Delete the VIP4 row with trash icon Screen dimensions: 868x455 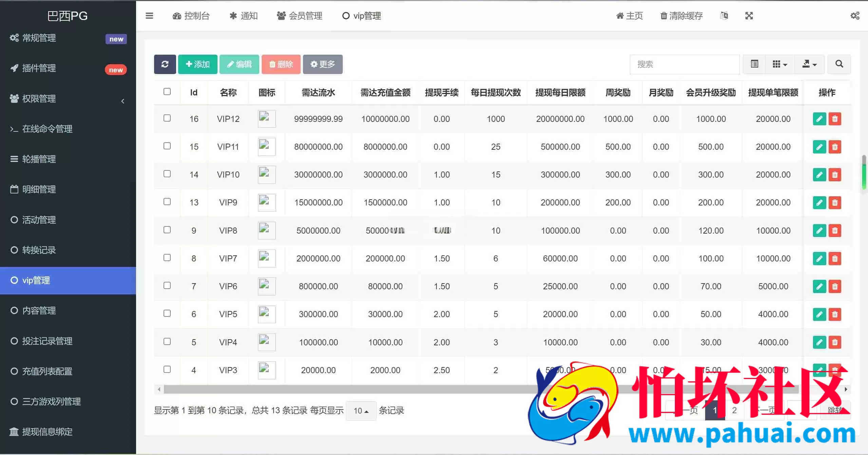pos(835,342)
